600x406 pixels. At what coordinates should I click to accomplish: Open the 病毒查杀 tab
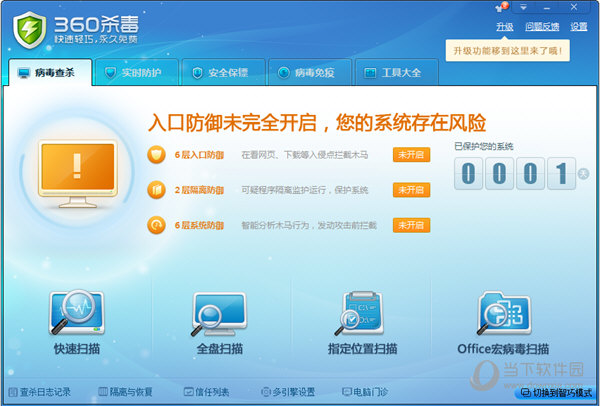(x=50, y=72)
